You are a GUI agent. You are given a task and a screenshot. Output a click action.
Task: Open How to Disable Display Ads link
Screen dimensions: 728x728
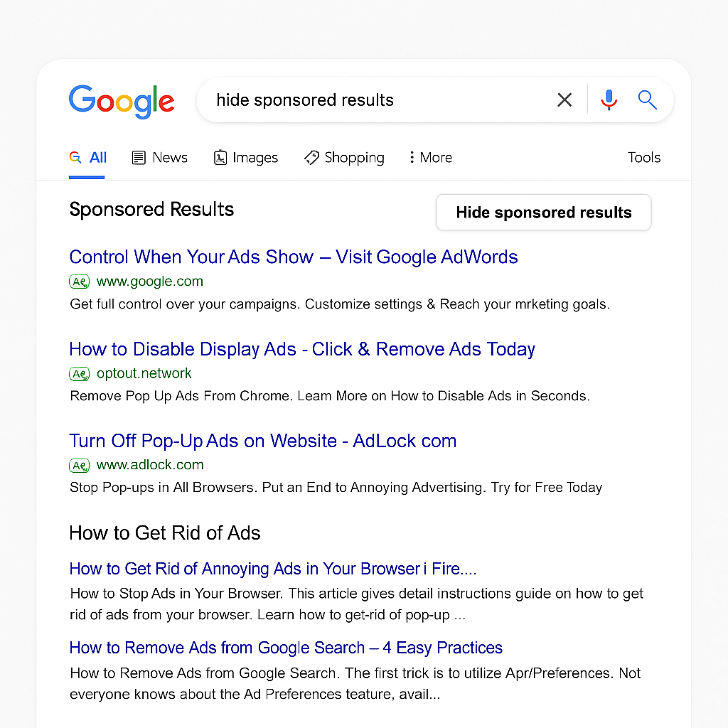tap(301, 350)
